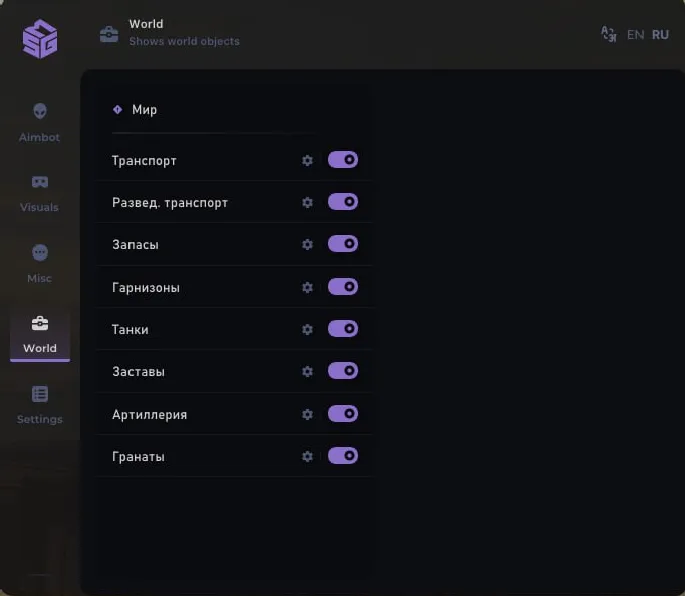Image resolution: width=685 pixels, height=596 pixels.
Task: Select the RU language option
Action: click(660, 35)
